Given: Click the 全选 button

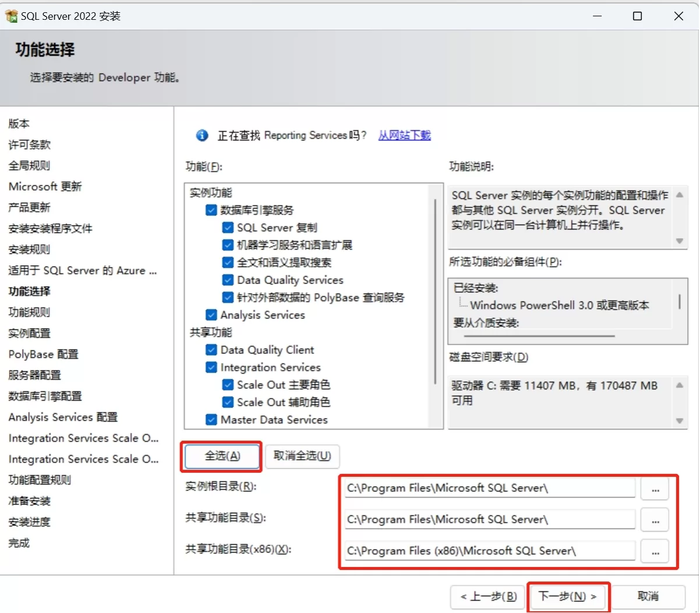Looking at the screenshot, I should point(222,456).
